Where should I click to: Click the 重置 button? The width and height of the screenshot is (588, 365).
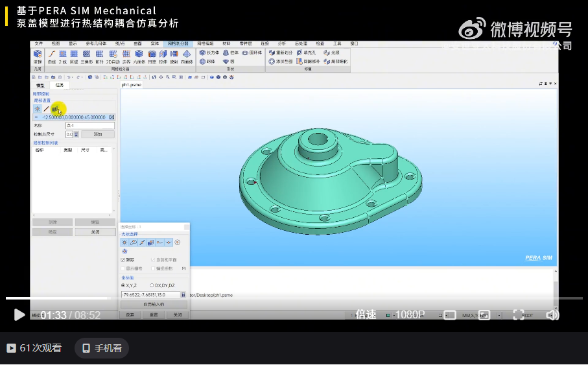[x=154, y=315]
